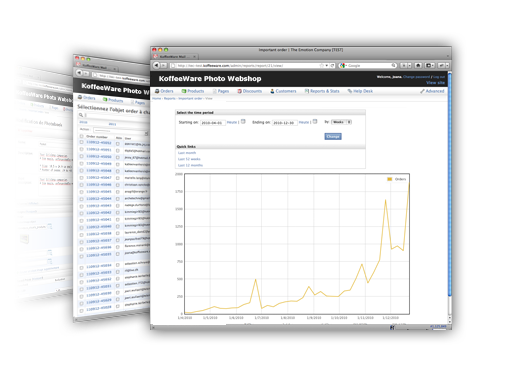Click the Change password link

[x=416, y=77]
